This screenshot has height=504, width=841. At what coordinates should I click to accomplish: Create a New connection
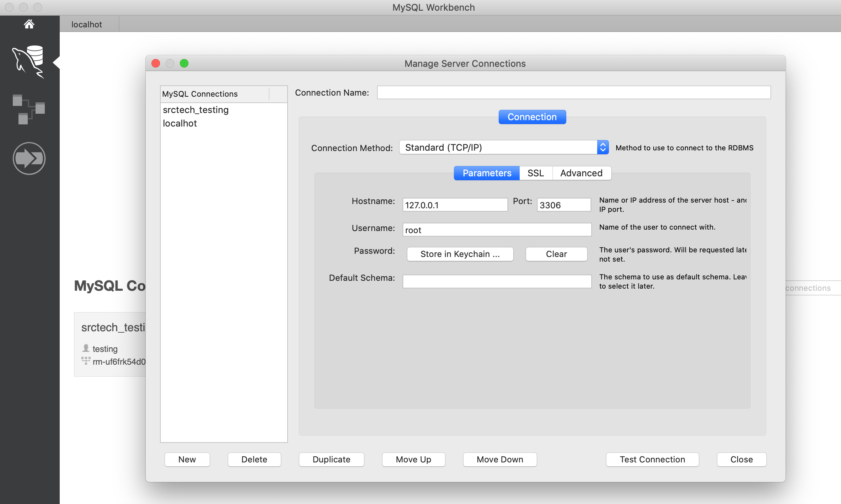point(187,460)
